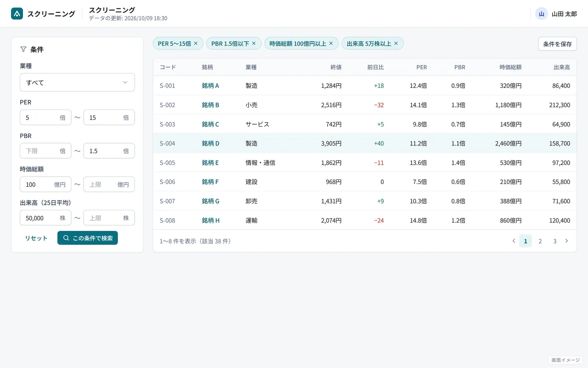This screenshot has height=368, width=588.
Task: Remove the PER 5〜15倍 filter chip
Action: 196,44
